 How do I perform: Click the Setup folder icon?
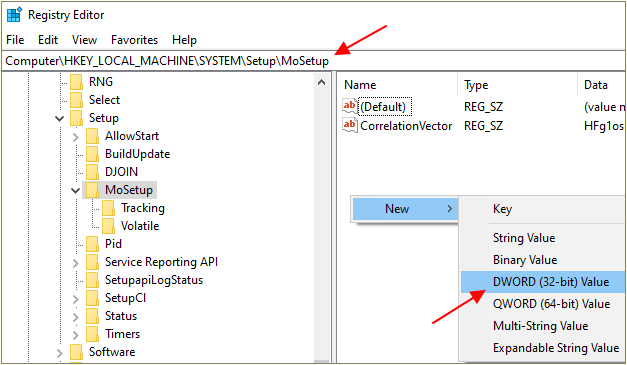click(76, 118)
